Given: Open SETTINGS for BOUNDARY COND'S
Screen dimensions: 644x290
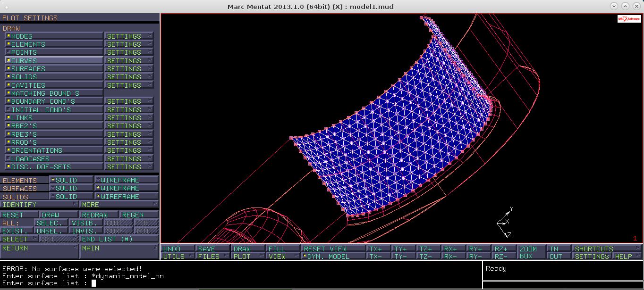Looking at the screenshot, I should [x=129, y=101].
